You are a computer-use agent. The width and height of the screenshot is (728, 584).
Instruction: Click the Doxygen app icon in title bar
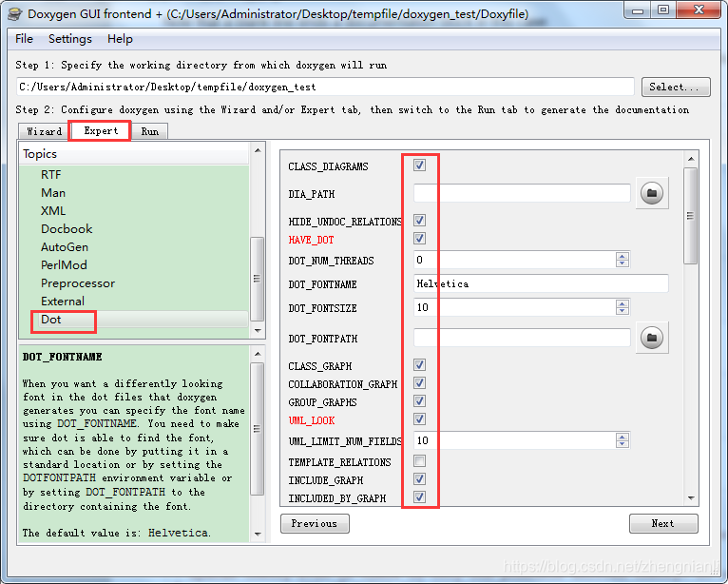[x=15, y=14]
